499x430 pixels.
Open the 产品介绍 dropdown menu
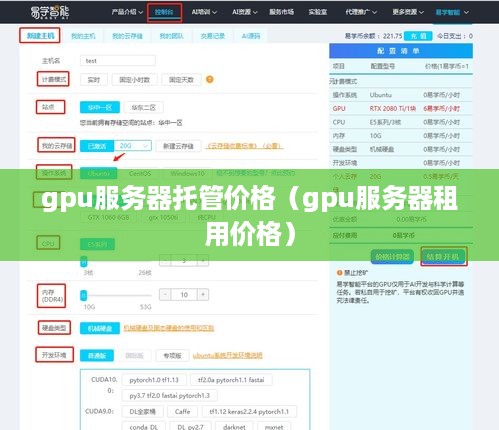(127, 12)
